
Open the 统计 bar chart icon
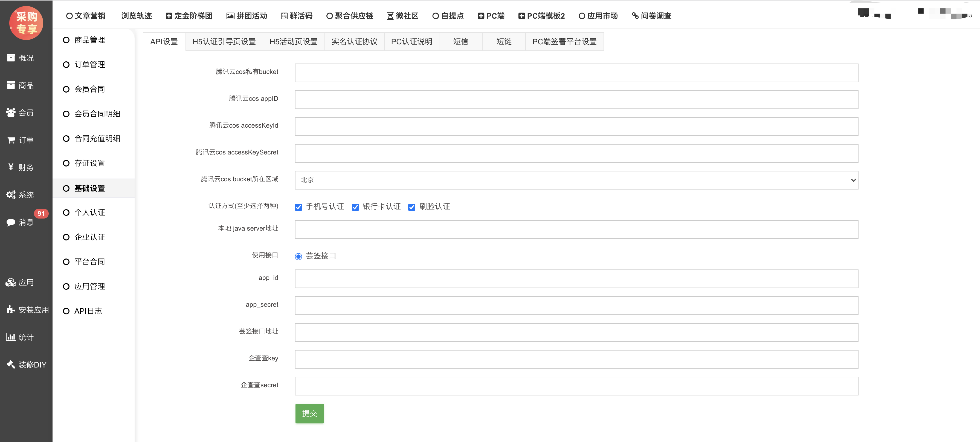[11, 337]
